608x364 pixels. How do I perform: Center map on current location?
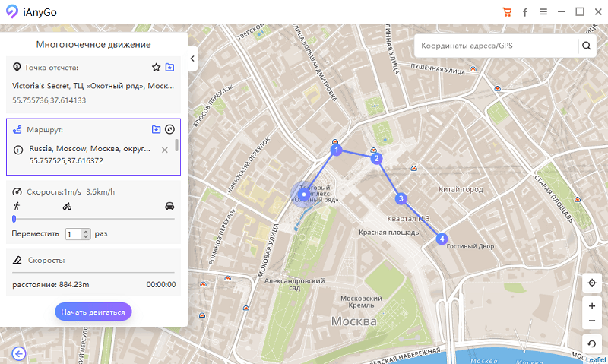tap(592, 283)
